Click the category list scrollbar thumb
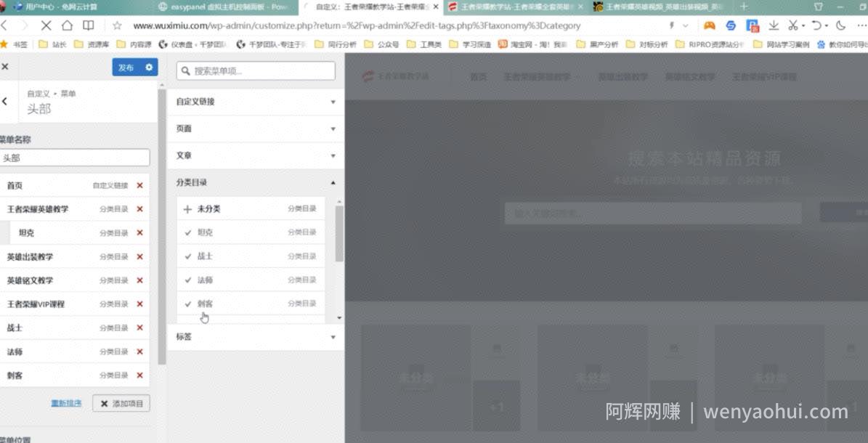 [339, 234]
